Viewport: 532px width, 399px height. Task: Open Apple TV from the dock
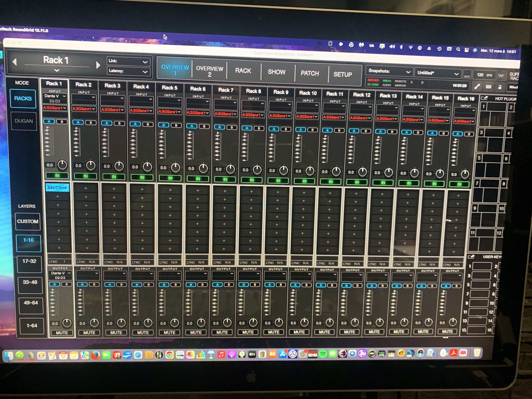pos(252,354)
